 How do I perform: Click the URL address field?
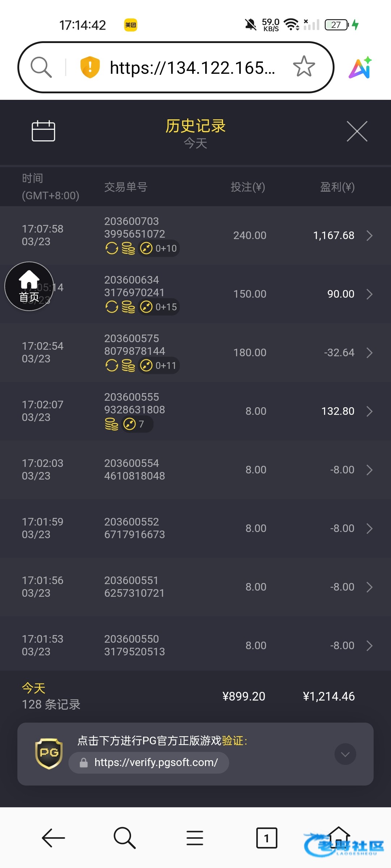click(192, 68)
